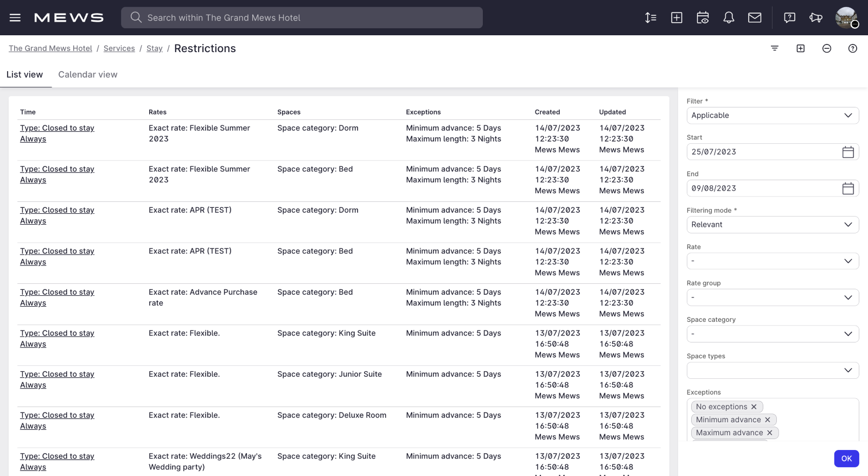The height and width of the screenshot is (476, 868).
Task: Open the Start date calendar picker
Action: (x=848, y=152)
